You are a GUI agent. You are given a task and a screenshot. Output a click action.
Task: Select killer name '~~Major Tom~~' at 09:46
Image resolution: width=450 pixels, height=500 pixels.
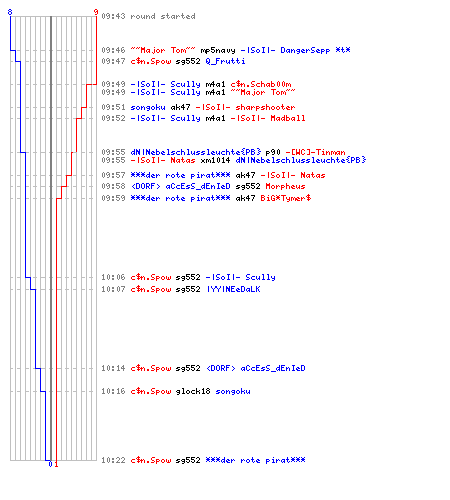click(x=163, y=50)
